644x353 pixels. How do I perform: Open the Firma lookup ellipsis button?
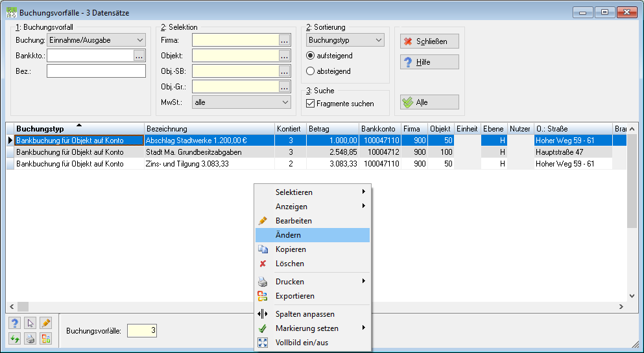coord(284,40)
